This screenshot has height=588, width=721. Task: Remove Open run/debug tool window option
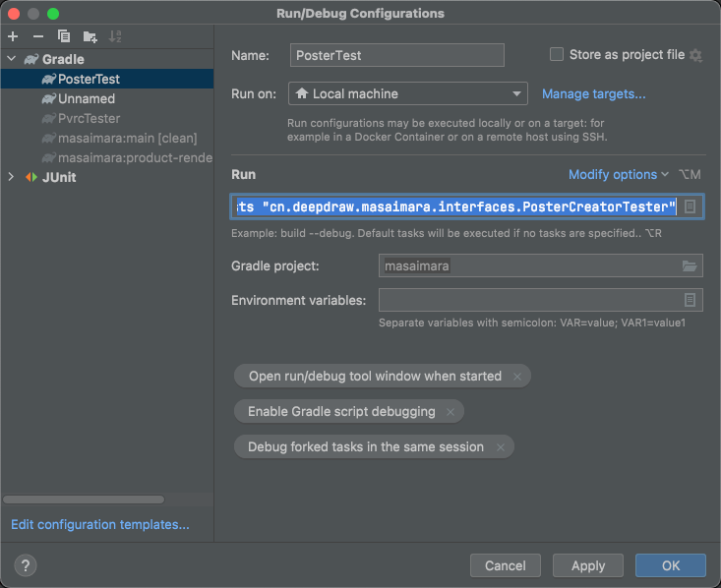click(517, 377)
